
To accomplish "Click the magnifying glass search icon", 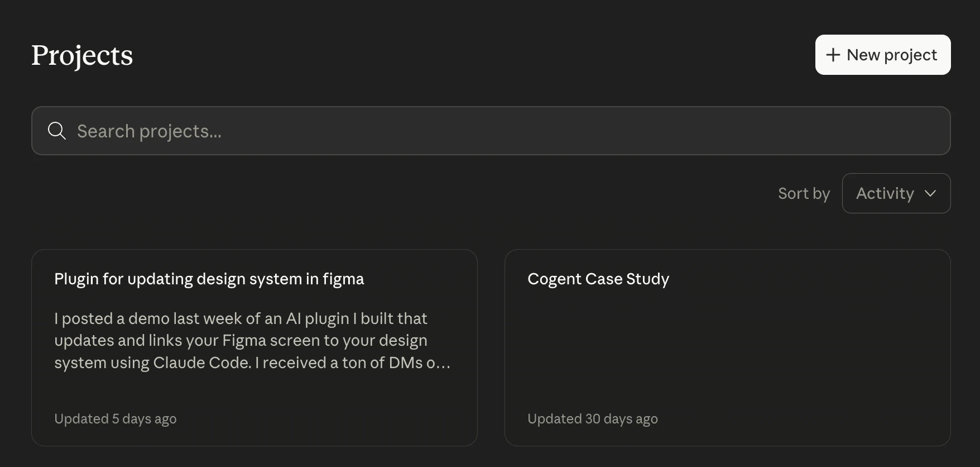I will point(56,131).
